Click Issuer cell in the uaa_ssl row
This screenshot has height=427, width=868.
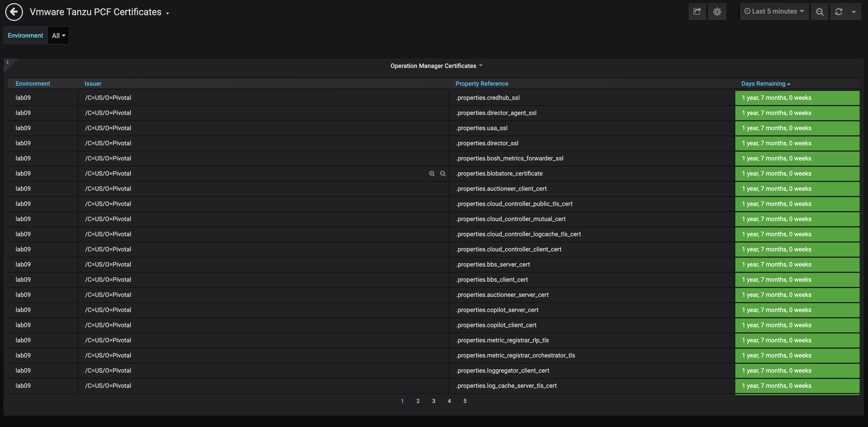[263, 128]
